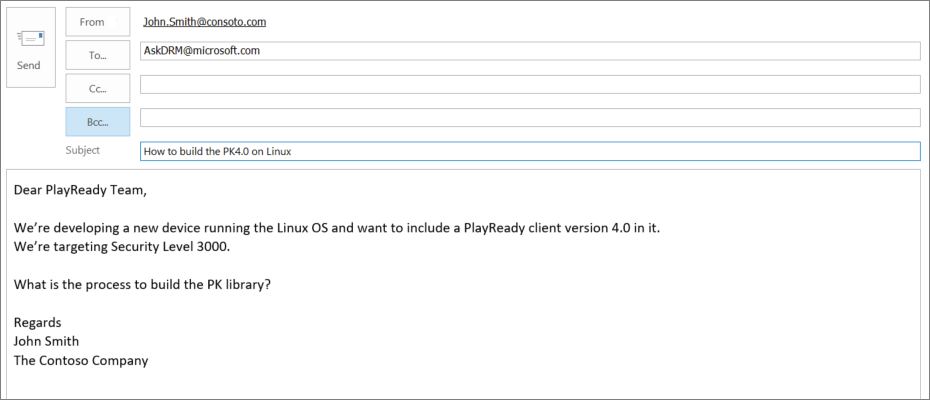
Task: Click inside the Subject field
Action: [530, 151]
